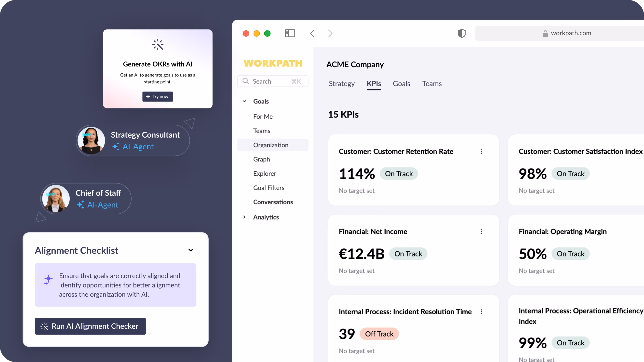The width and height of the screenshot is (644, 362).
Task: Maximize the browser window with green button
Action: [x=268, y=33]
